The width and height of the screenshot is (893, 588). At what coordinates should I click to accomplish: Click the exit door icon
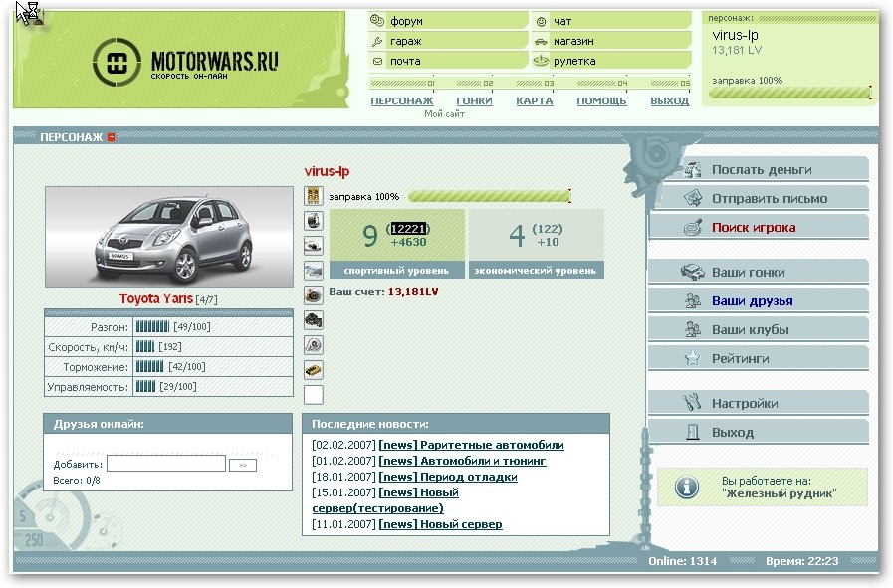click(693, 432)
